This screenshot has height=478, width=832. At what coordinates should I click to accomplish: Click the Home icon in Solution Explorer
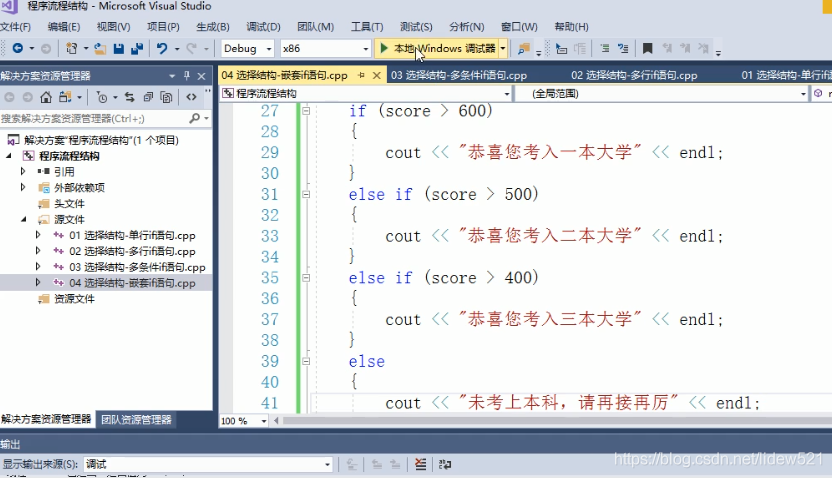point(46,97)
